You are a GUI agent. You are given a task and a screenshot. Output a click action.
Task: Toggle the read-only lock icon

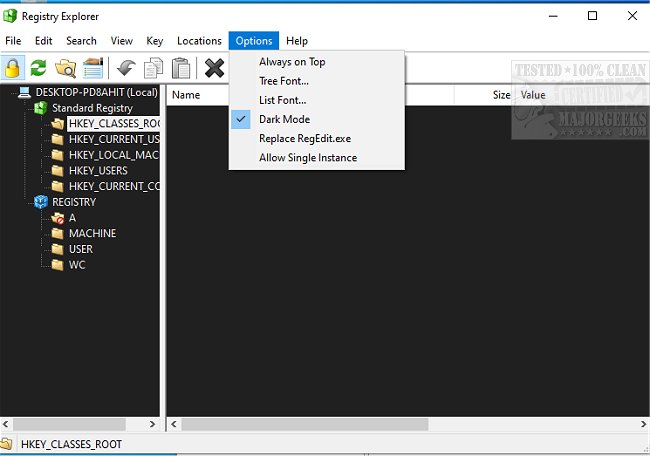[12, 68]
